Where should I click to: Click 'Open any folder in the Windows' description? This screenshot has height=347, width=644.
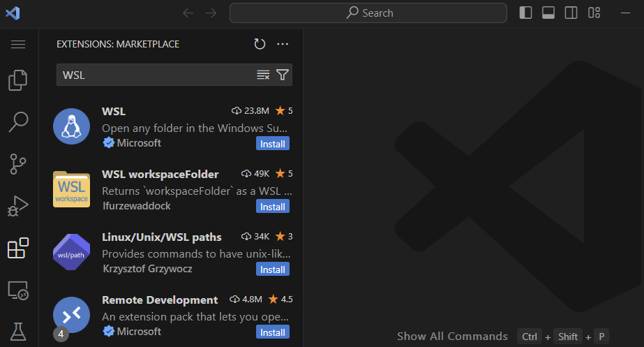[x=194, y=128]
